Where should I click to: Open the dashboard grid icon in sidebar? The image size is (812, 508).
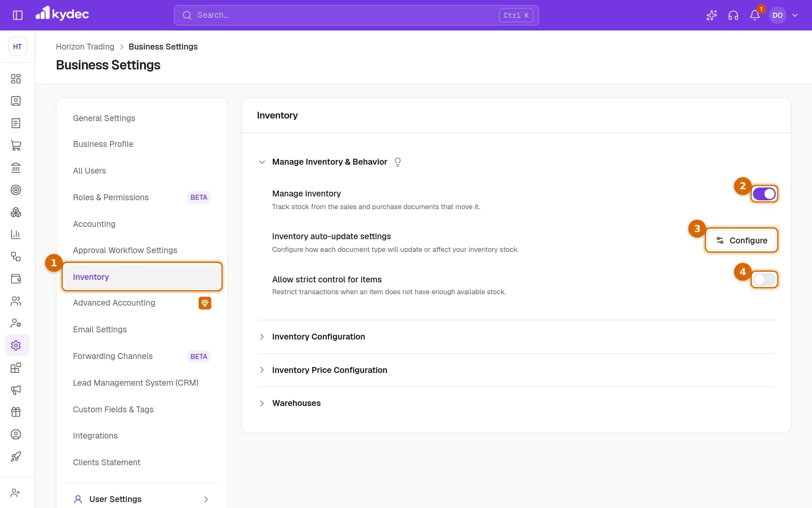[16, 79]
